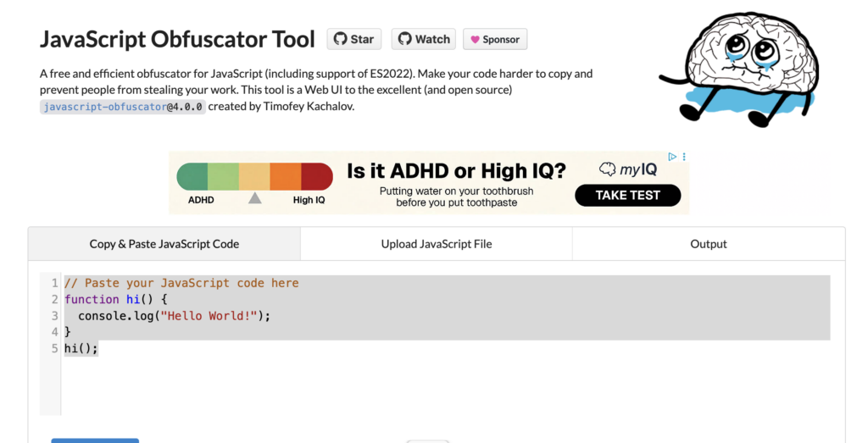Screen dimensions: 868x443
Task: Click the crying brain mascot image
Action: click(740, 69)
